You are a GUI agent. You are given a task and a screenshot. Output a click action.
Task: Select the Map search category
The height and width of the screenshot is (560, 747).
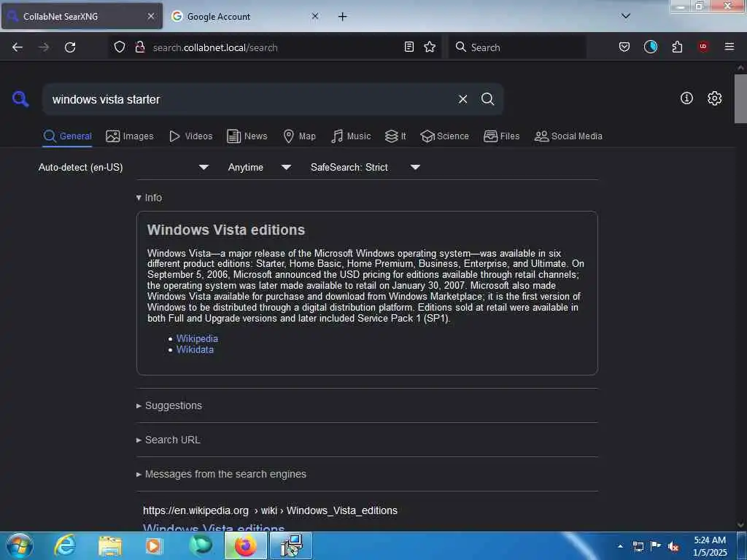[x=299, y=136]
